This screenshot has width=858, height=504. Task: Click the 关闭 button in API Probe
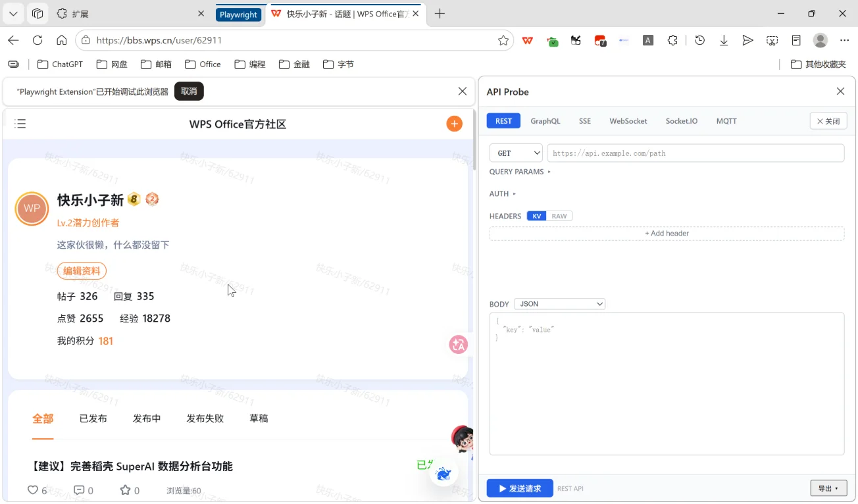pyautogui.click(x=828, y=121)
